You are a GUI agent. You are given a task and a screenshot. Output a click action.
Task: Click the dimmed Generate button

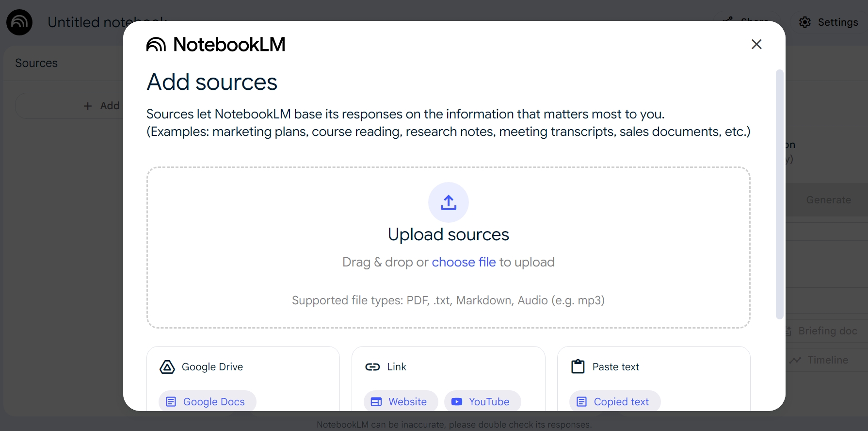pyautogui.click(x=828, y=200)
